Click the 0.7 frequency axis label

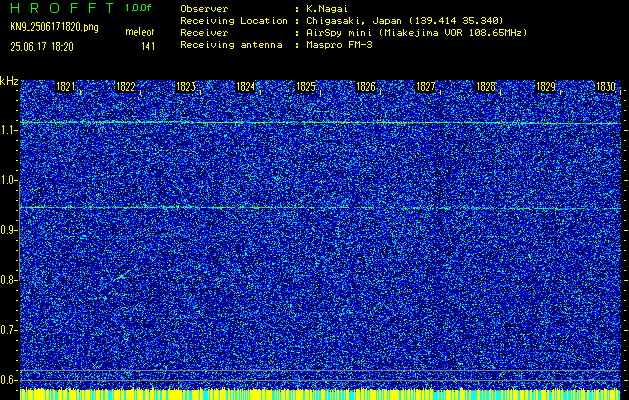click(x=8, y=330)
